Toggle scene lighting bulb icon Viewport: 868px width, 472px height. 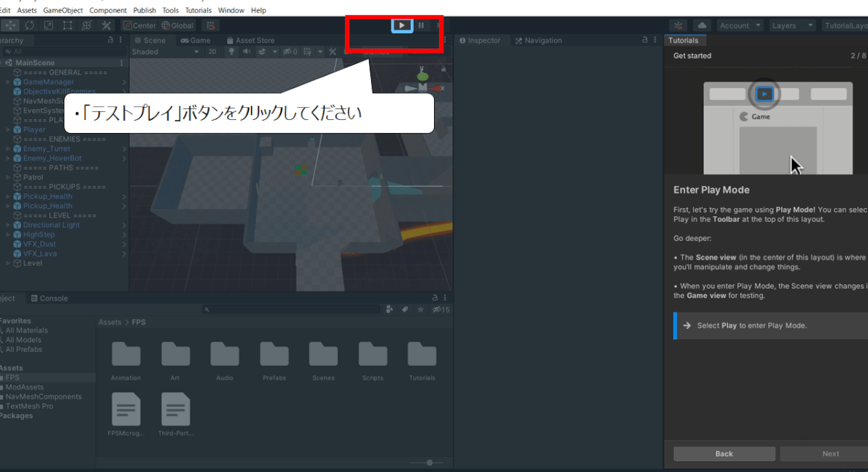pos(231,52)
